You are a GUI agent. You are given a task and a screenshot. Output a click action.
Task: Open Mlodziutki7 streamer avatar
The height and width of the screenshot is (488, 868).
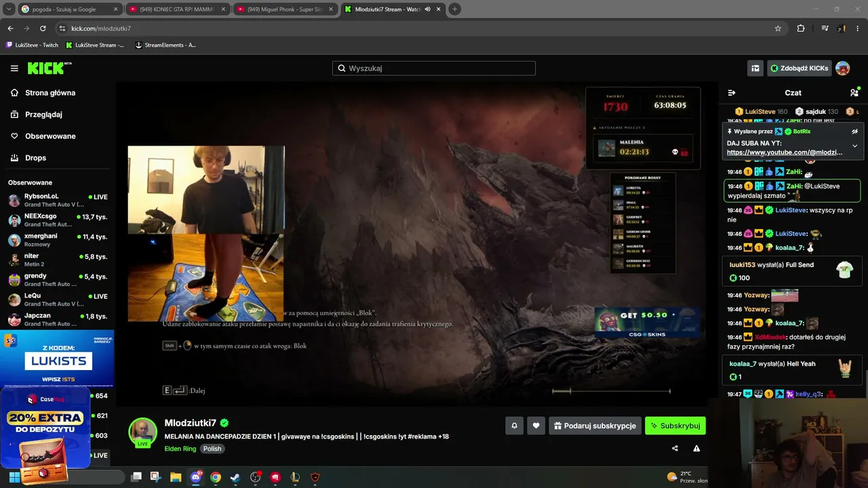click(142, 432)
